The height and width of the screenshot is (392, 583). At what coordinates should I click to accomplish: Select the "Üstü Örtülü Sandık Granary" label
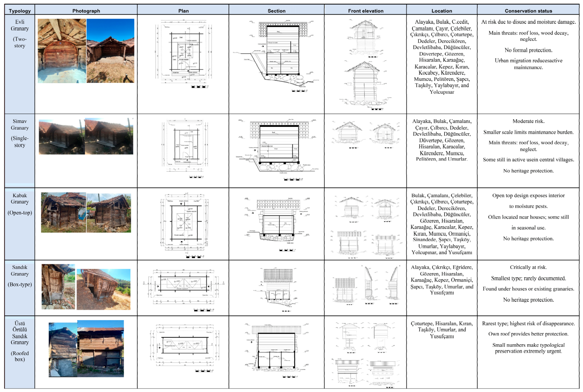pyautogui.click(x=20, y=333)
